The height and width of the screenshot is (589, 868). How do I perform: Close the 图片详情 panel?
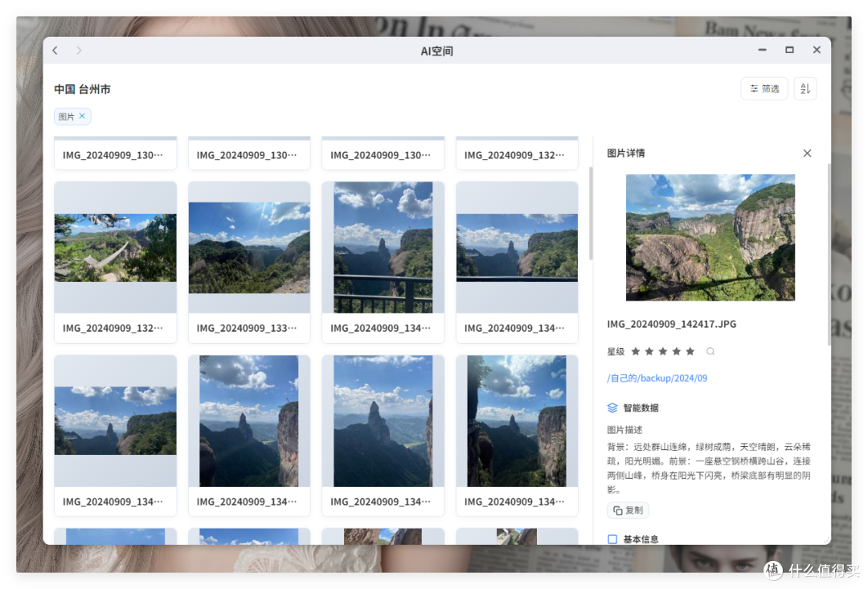pyautogui.click(x=807, y=153)
